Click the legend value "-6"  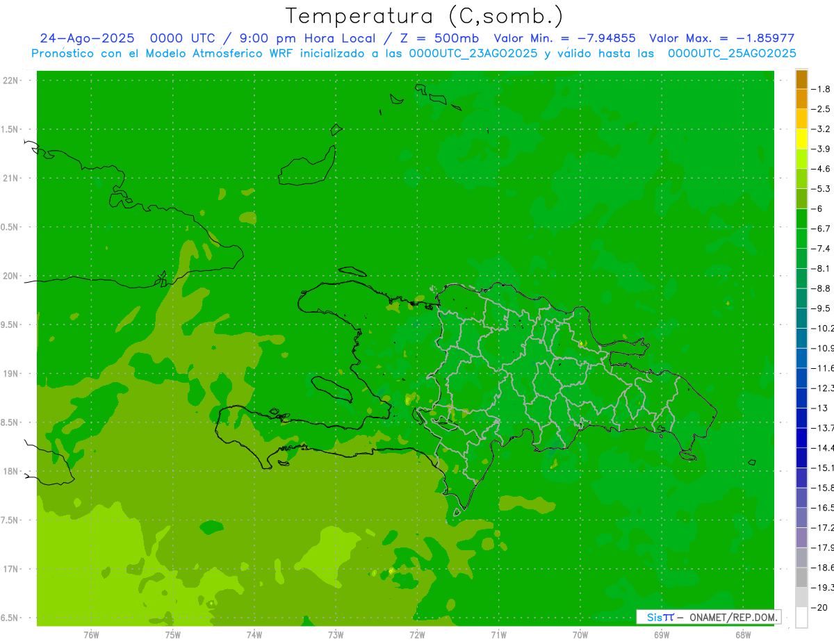pos(819,208)
